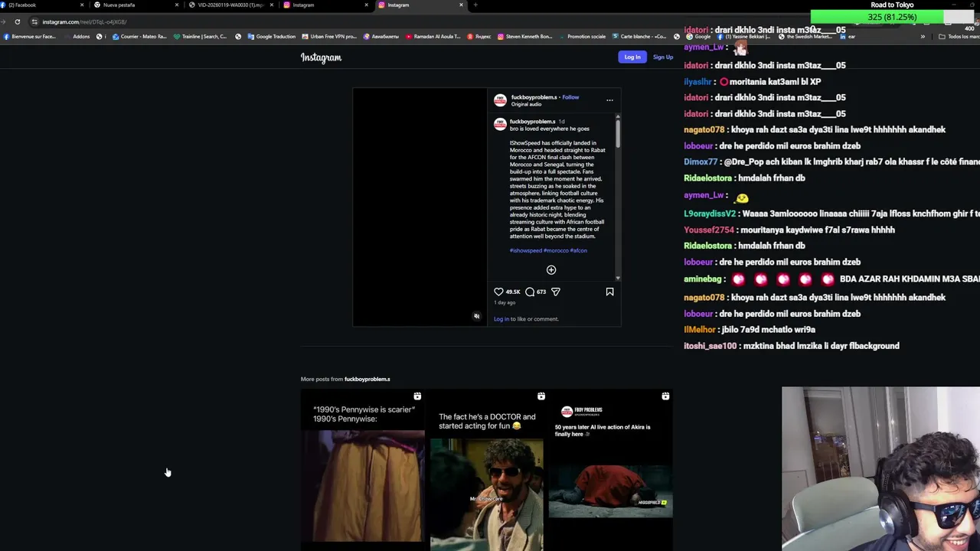Image resolution: width=980 pixels, height=551 pixels.
Task: Close the Nueva pestaña tab
Action: coord(177,5)
